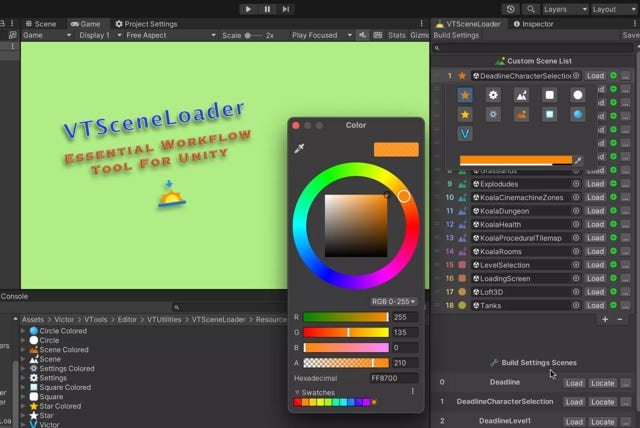Switch to the Game tab
This screenshot has height=428, width=640.
point(85,24)
